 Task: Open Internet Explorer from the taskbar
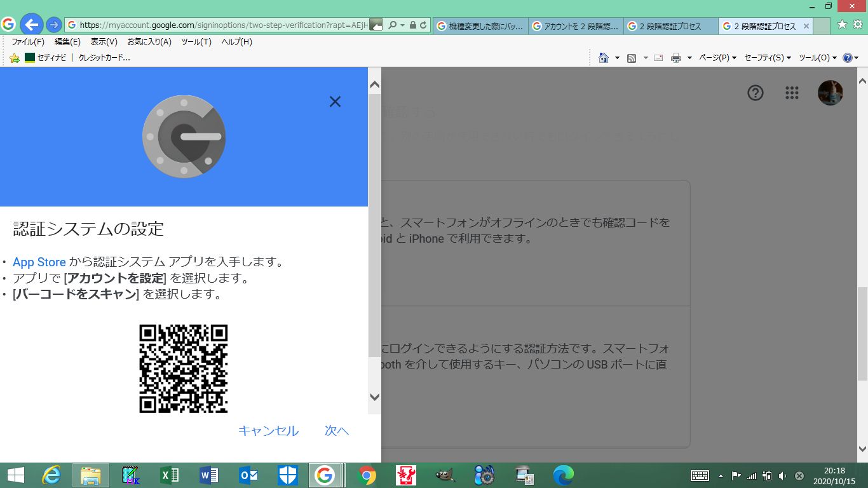51,475
